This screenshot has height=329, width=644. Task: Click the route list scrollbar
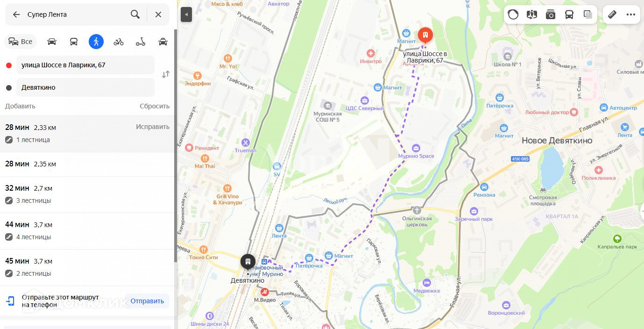click(x=176, y=145)
